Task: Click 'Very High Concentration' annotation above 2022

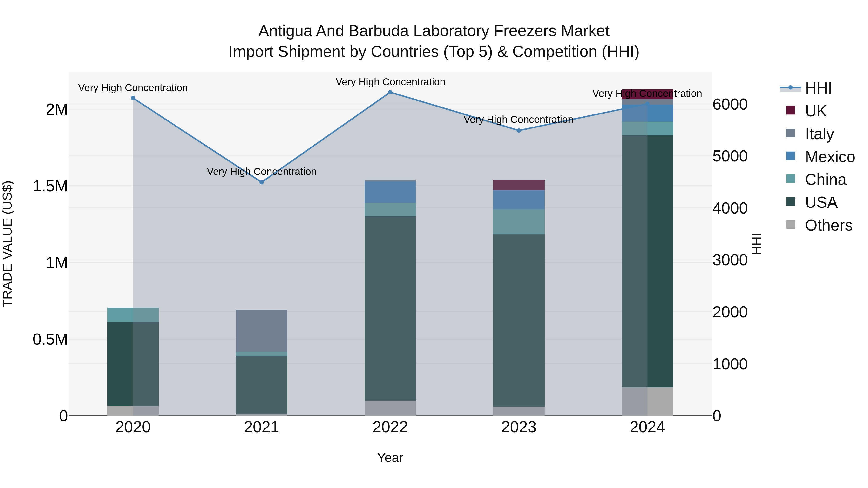Action: tap(390, 82)
